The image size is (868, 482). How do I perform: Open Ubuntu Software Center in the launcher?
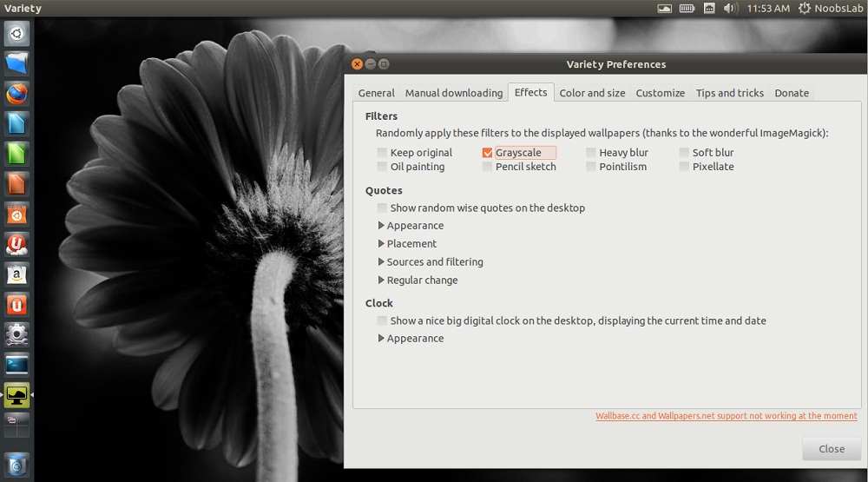pos(16,215)
